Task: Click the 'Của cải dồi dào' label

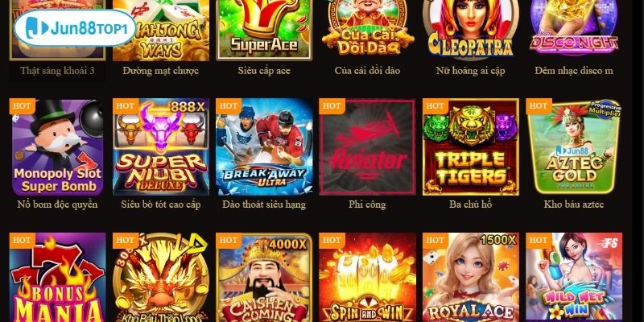Action: (367, 71)
